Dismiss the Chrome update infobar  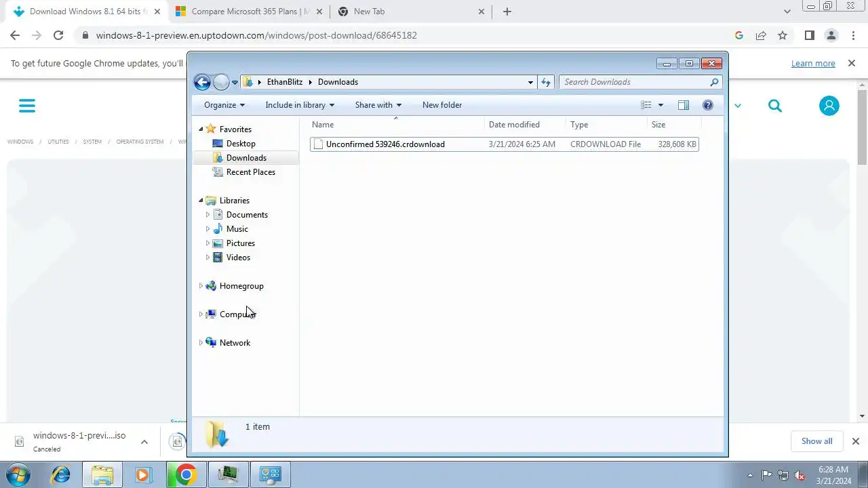pos(852,63)
